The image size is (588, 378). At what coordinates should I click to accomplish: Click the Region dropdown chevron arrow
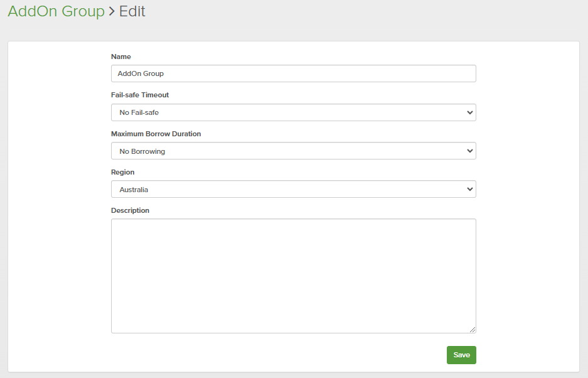[470, 189]
